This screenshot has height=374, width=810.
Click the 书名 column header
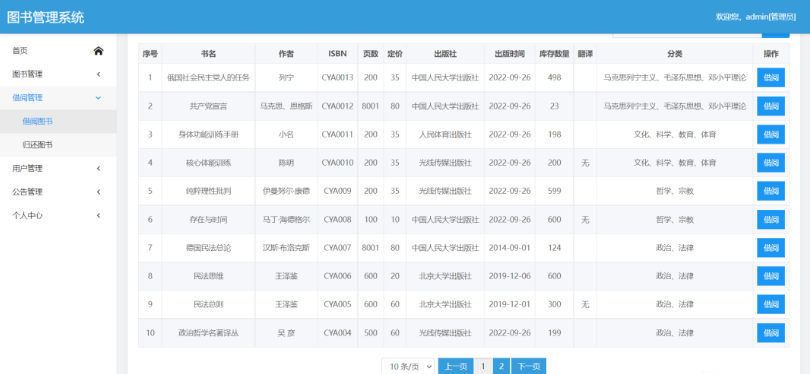tap(208, 54)
